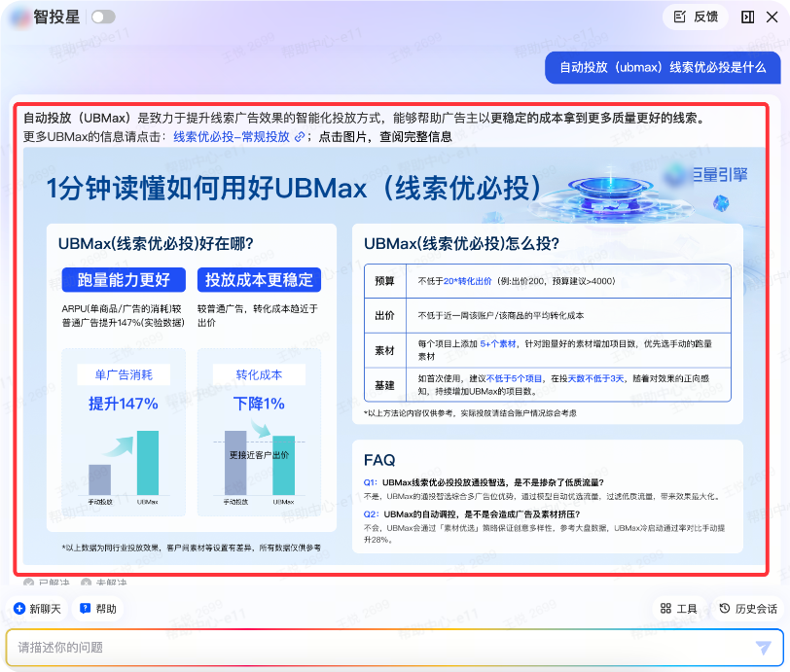This screenshot has height=672, width=790.
Task: Click the 出价 table row header
Action: click(x=384, y=315)
